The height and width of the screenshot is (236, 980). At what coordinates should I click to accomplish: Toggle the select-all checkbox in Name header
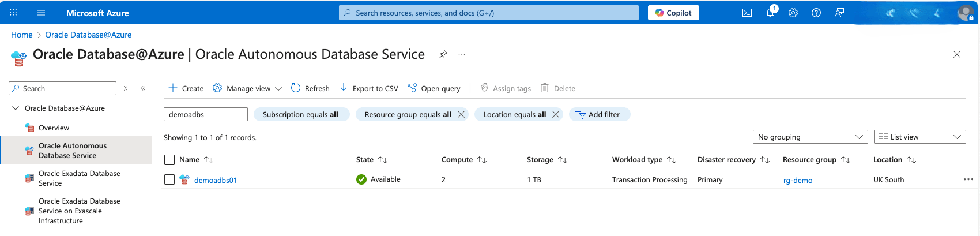(x=169, y=160)
